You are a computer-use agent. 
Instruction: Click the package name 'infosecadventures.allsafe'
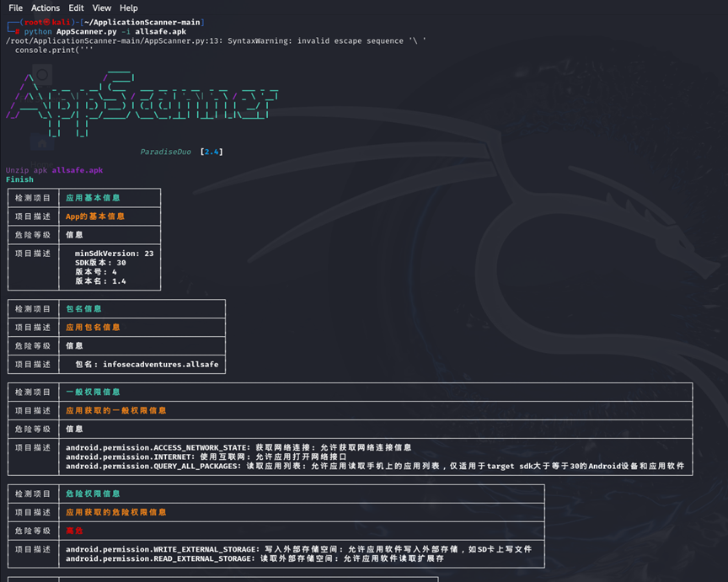point(161,365)
